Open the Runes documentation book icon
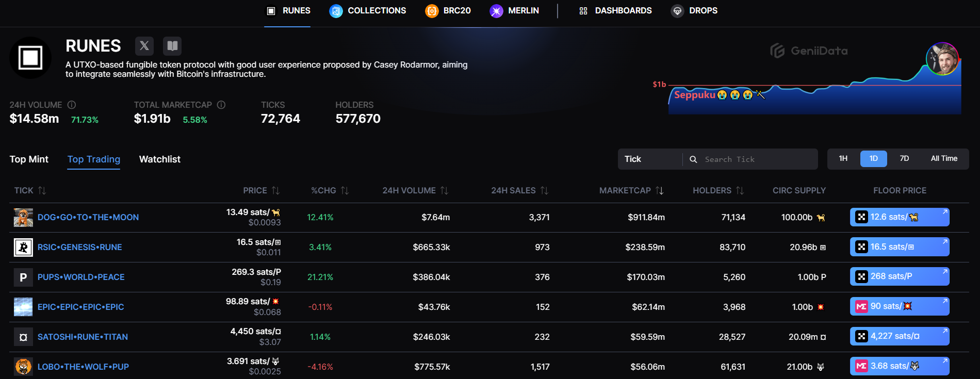980x379 pixels. 172,46
